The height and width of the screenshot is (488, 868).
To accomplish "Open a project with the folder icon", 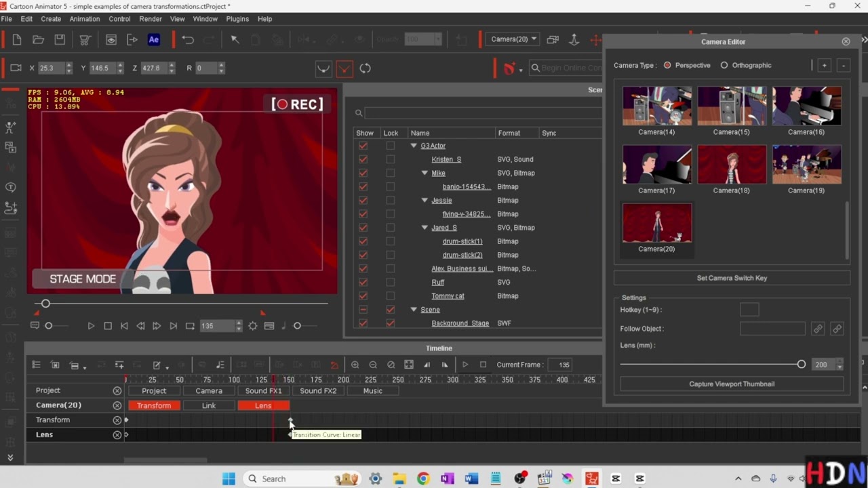I will 39,40.
